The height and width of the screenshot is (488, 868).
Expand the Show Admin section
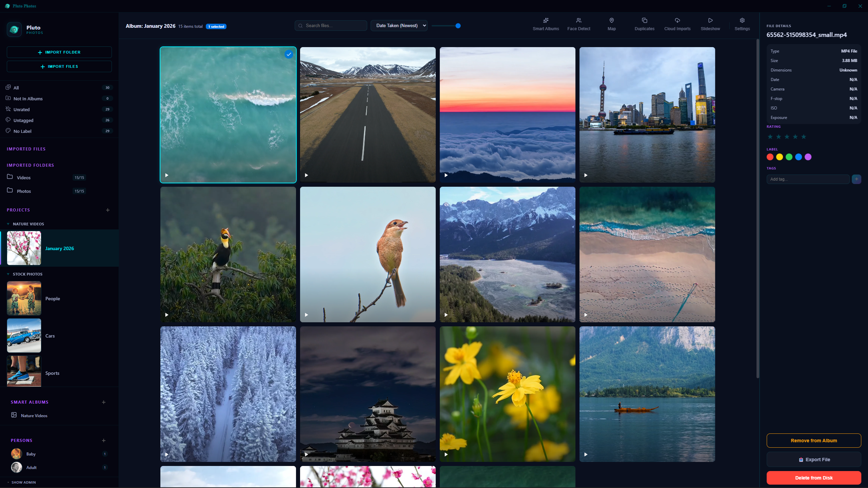point(23,482)
